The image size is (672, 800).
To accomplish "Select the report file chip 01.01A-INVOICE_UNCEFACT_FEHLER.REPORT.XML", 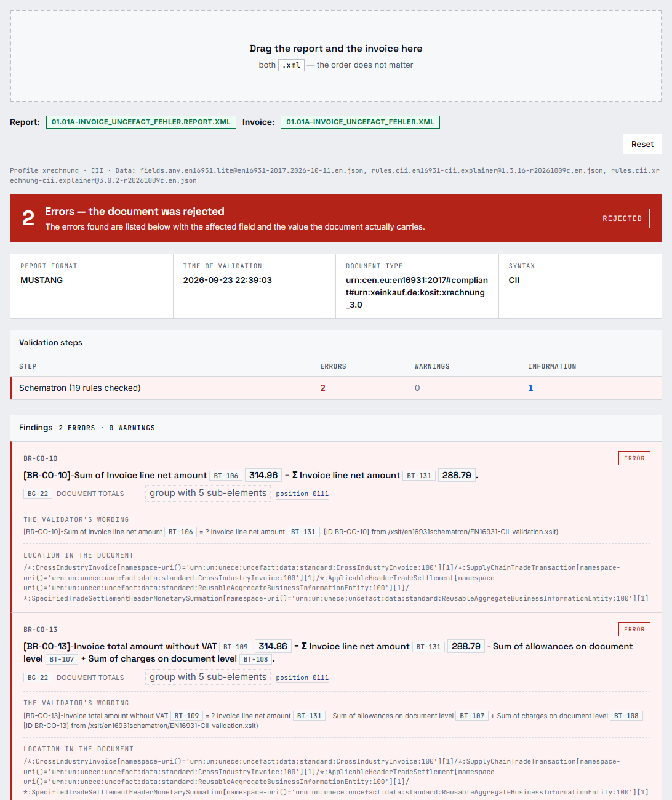I will coord(141,122).
